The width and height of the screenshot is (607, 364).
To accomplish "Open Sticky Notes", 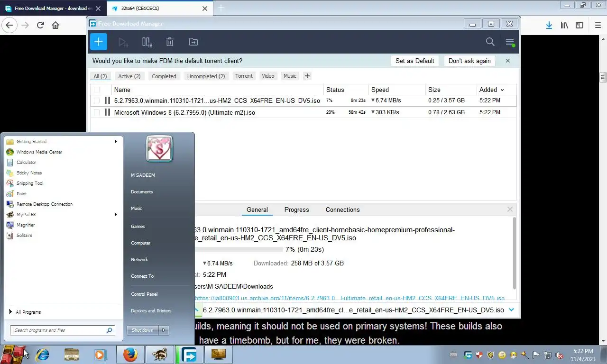I will pyautogui.click(x=62, y=173).
